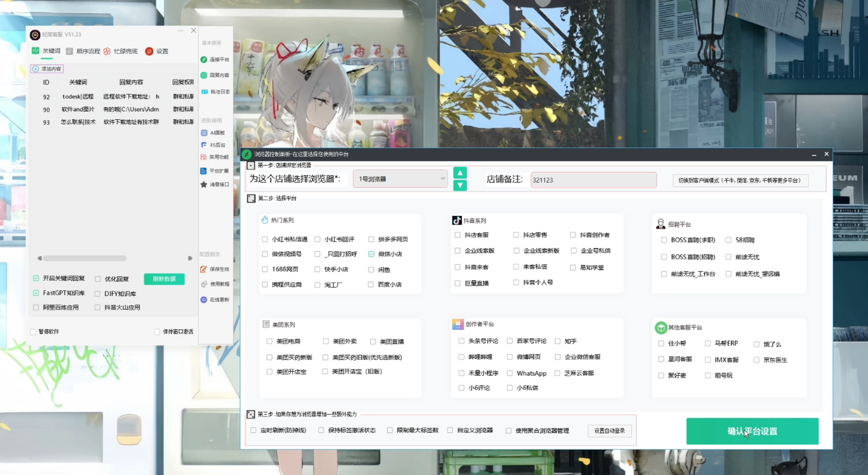Image resolution: width=868 pixels, height=475 pixels.
Task: Select 闲鱼 checkbox
Action: [x=371, y=269]
